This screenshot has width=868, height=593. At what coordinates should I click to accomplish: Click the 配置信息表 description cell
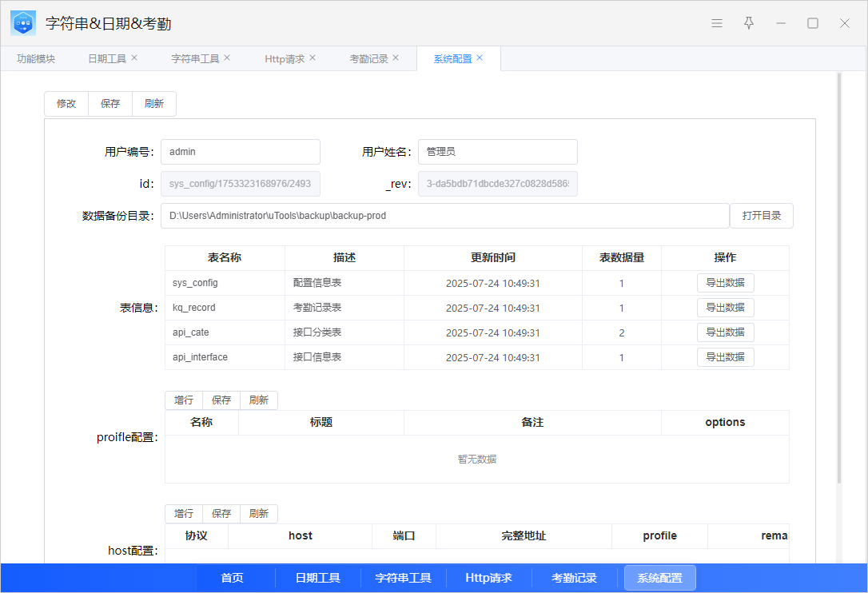(344, 283)
